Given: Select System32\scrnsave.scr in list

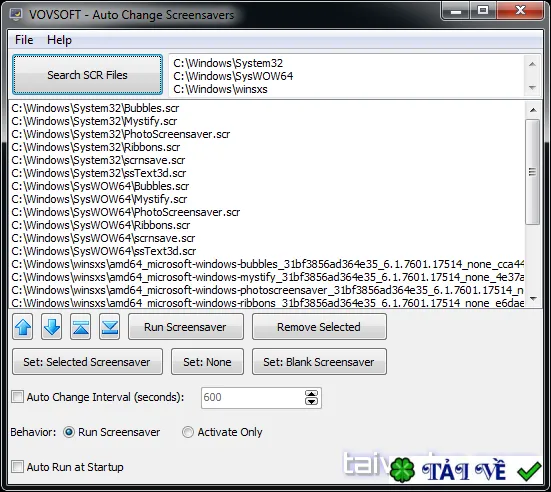Looking at the screenshot, I should point(98,160).
